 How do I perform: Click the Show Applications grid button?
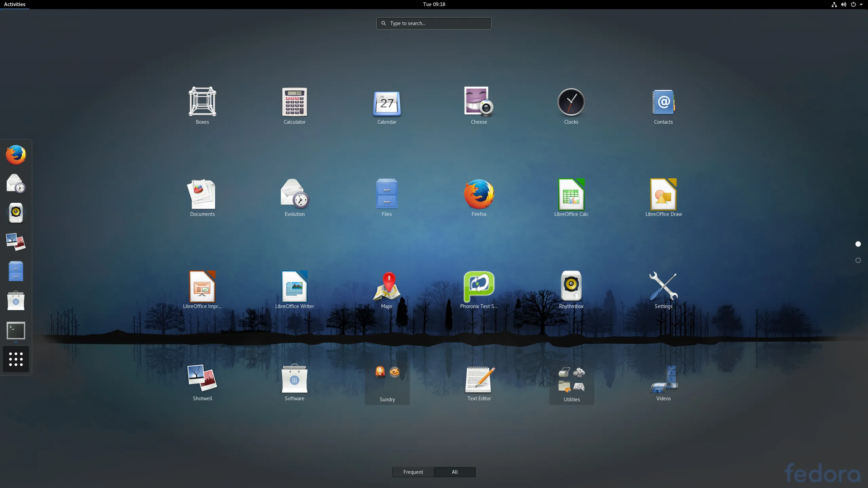[16, 359]
